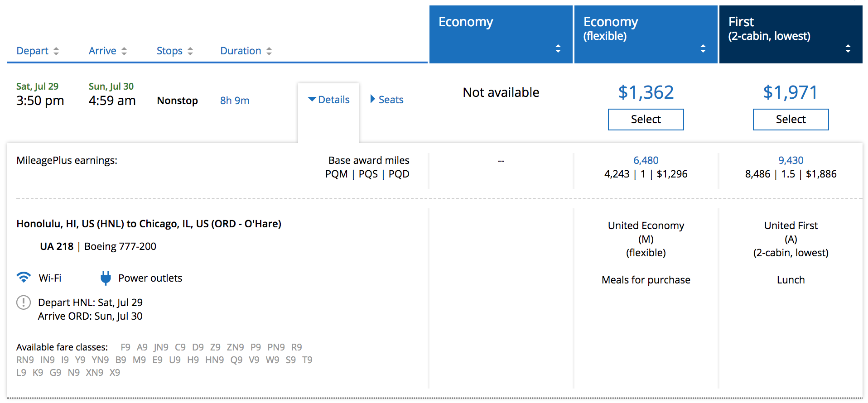868x403 pixels.
Task: Sort flights by Depart column
Action: 32,51
